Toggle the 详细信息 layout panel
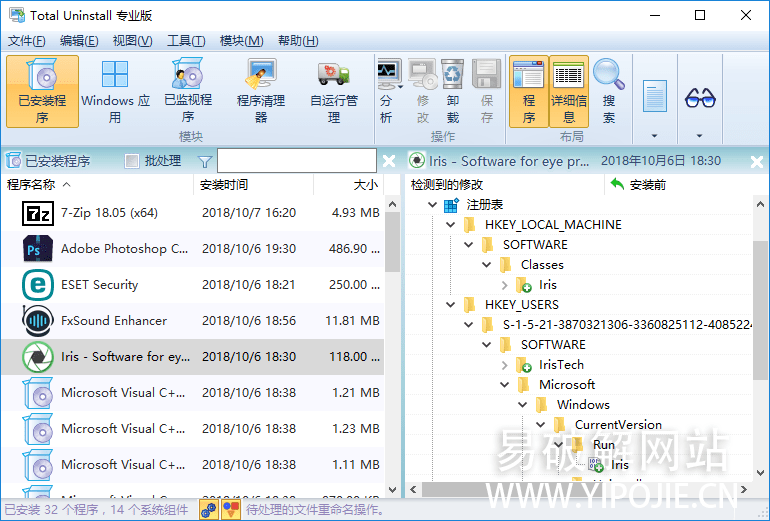 569,92
